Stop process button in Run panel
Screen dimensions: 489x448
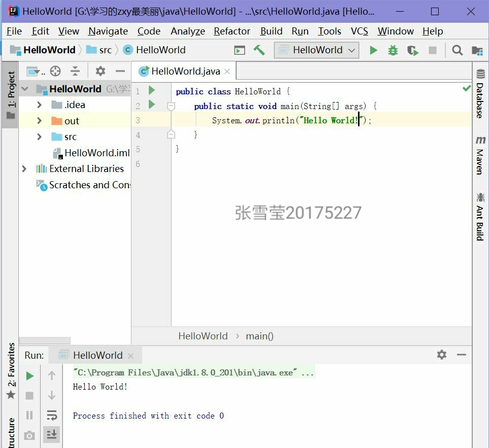pyautogui.click(x=29, y=396)
